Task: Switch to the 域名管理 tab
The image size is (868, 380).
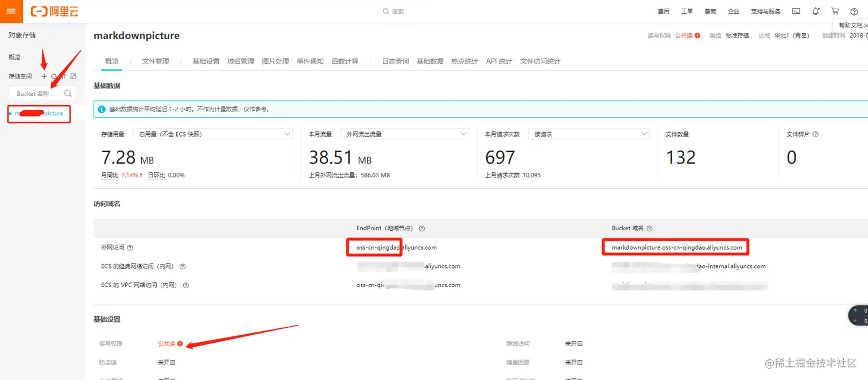Action: pyautogui.click(x=241, y=61)
